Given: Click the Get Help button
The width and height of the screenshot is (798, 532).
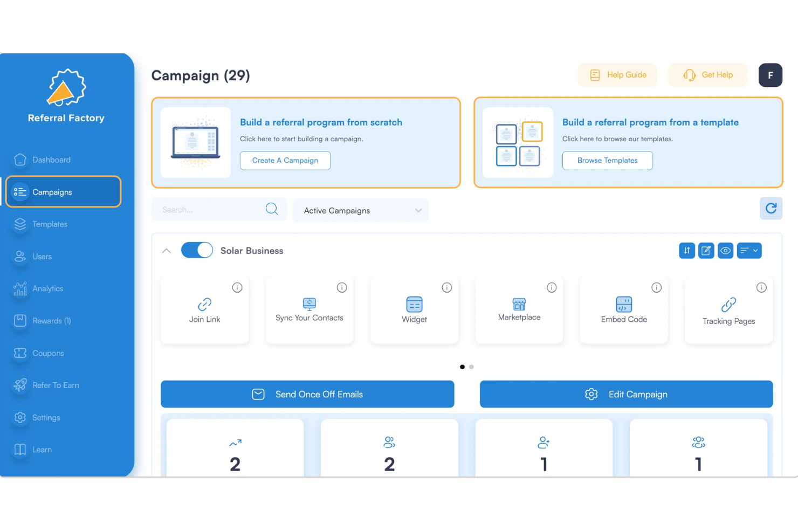Looking at the screenshot, I should pyautogui.click(x=708, y=75).
